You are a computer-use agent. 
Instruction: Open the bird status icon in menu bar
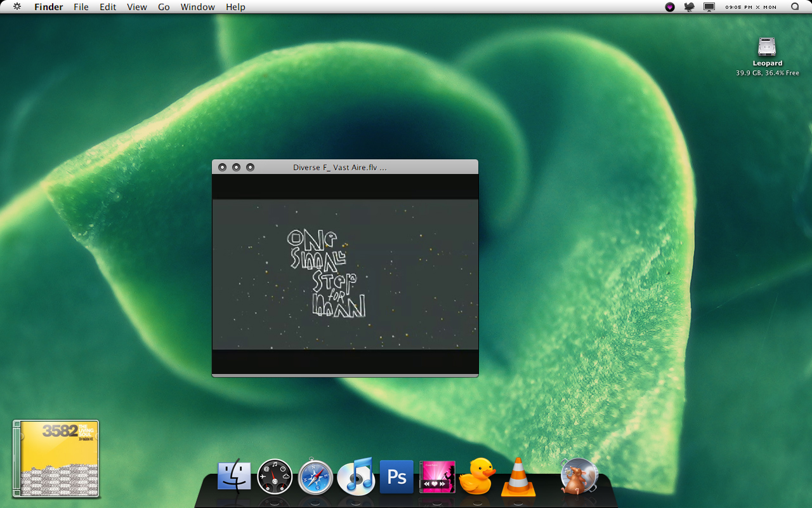click(x=689, y=7)
